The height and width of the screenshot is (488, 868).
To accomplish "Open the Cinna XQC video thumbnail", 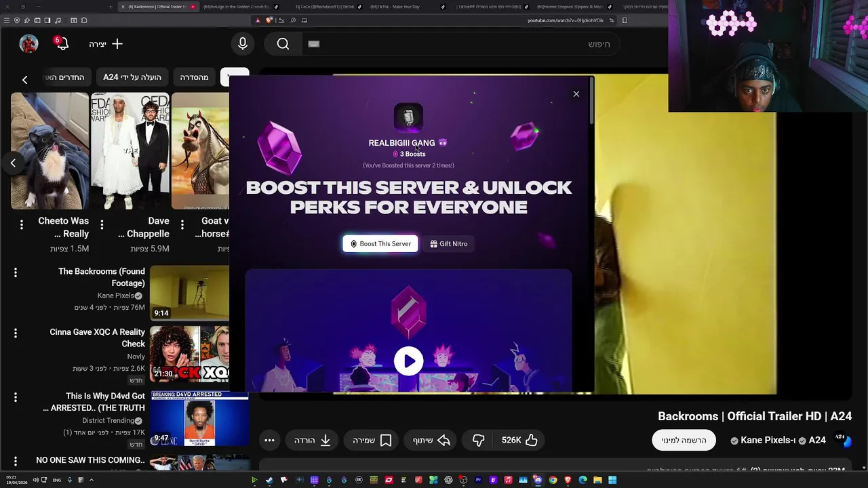I will point(189,354).
